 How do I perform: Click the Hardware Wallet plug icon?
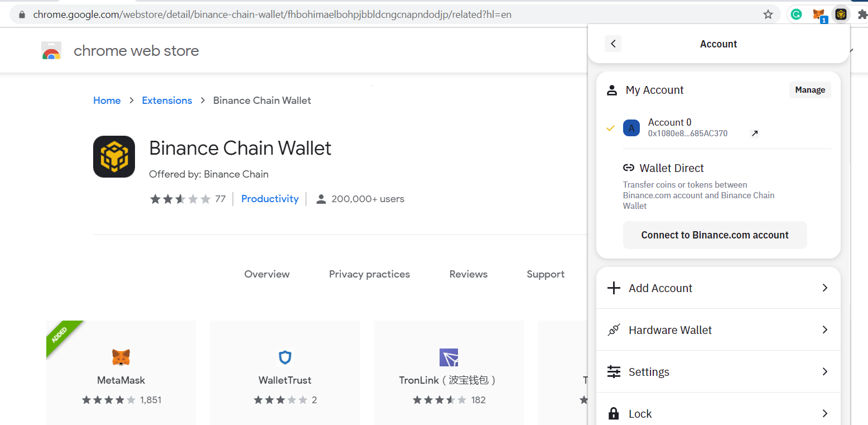[x=614, y=330]
